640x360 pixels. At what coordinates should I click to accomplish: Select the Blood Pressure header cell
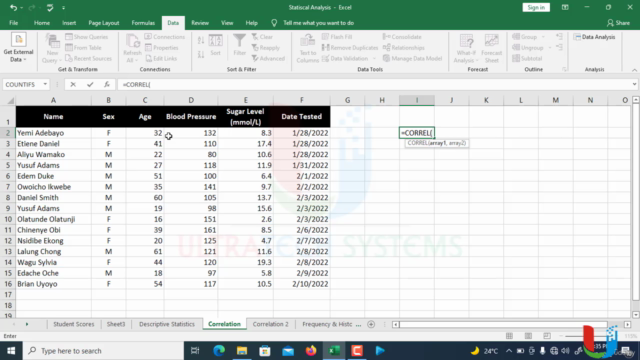point(191,116)
